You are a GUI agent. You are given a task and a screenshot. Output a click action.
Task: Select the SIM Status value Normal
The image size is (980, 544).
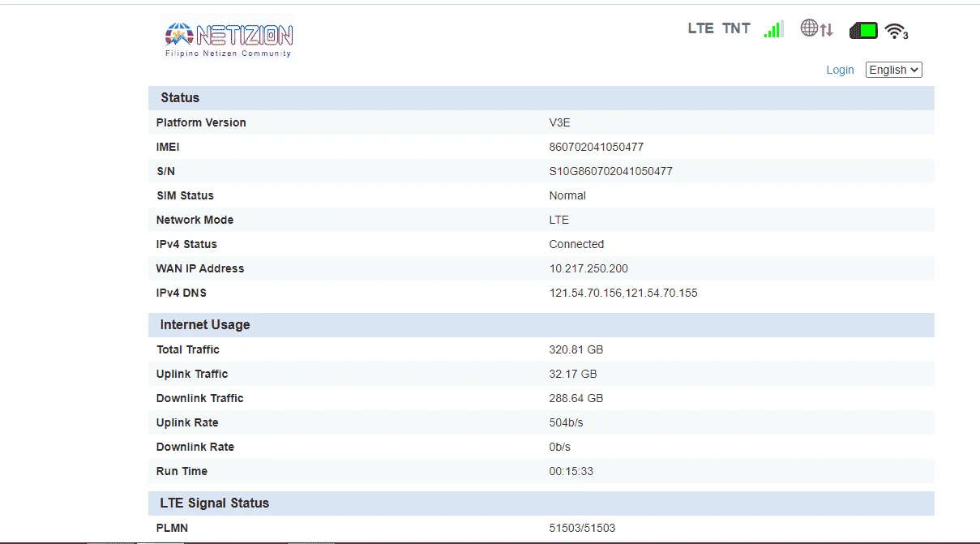567,195
